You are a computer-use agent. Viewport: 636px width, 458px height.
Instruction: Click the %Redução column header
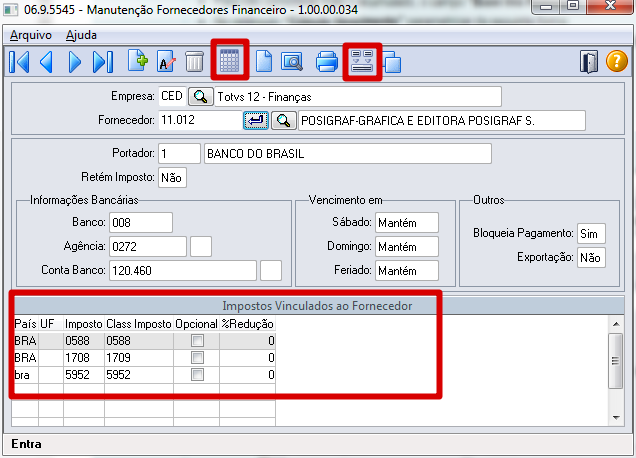coord(247,324)
